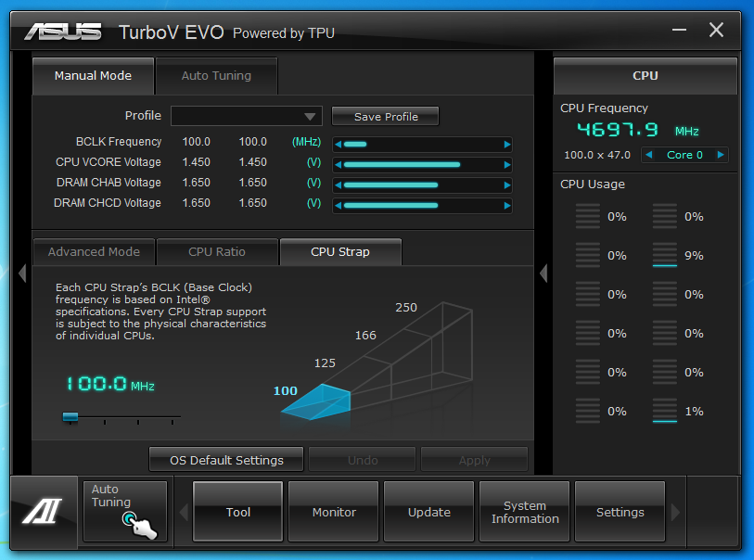Viewport: 754px width, 560px height.
Task: Open System Information
Action: (525, 512)
